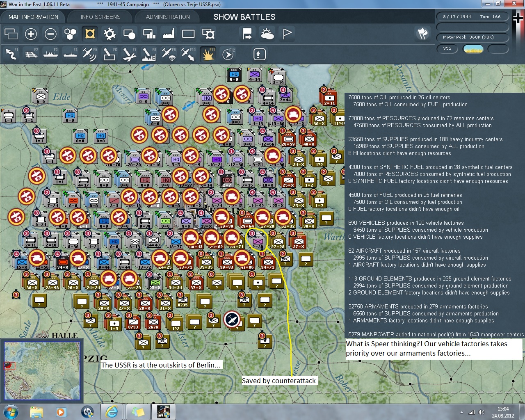Click the icon at the toolbar's right end
This screenshot has height=420, width=525.
pyautogui.click(x=422, y=34)
